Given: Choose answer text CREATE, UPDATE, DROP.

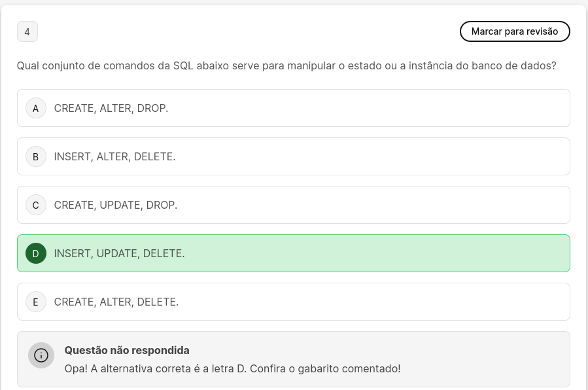Looking at the screenshot, I should (116, 205).
